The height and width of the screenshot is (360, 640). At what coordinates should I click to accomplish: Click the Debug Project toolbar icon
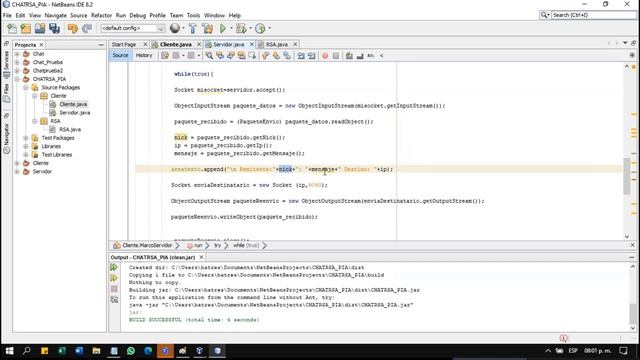241,28
